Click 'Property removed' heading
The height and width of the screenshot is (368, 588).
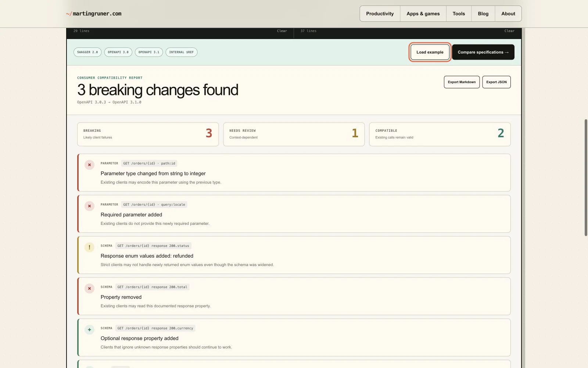pos(121,297)
